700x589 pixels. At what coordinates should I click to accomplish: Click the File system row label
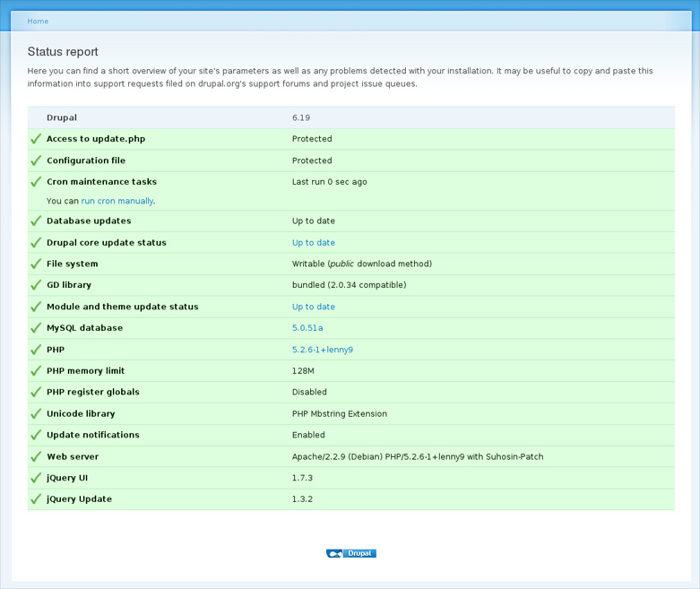click(73, 264)
